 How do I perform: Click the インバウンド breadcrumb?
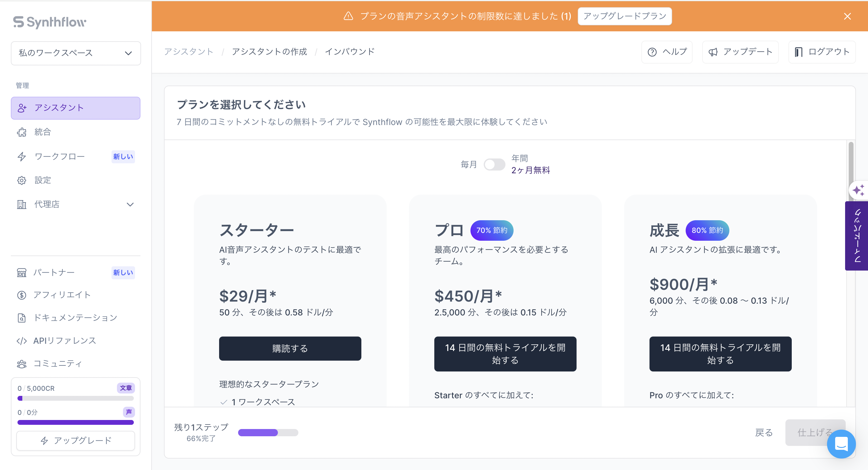[350, 52]
